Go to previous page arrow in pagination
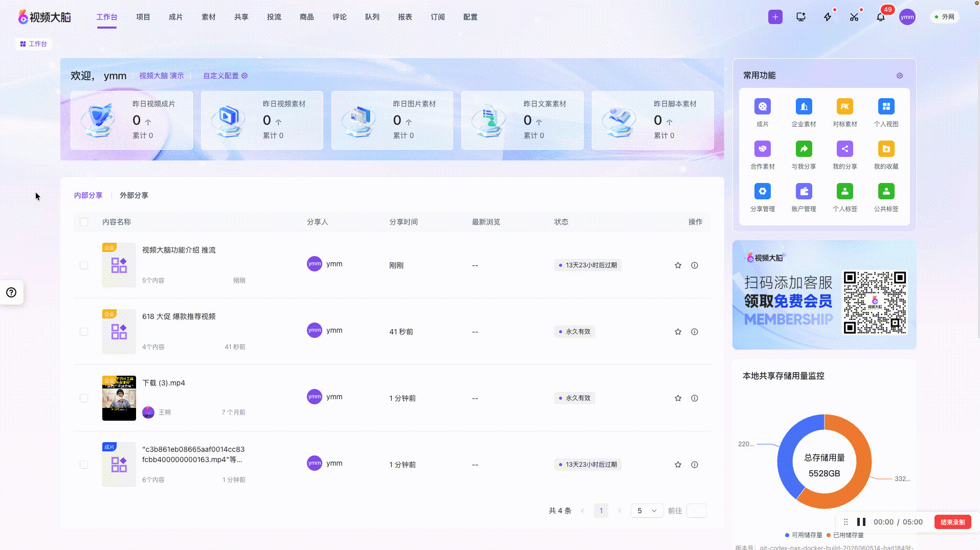980x550 pixels. (x=583, y=511)
